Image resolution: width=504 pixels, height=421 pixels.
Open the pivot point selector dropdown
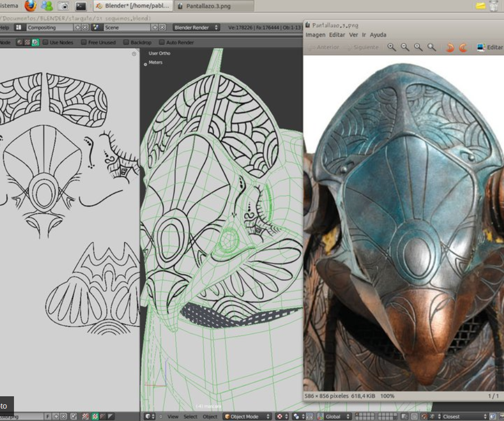coord(299,417)
